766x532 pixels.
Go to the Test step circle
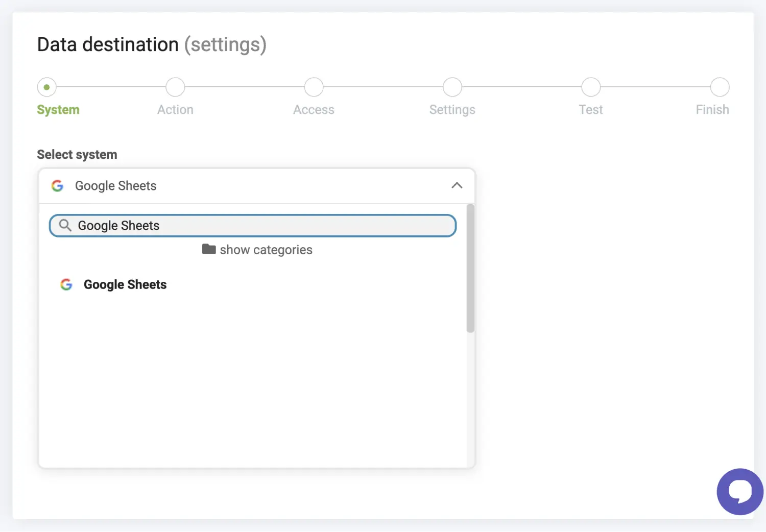click(591, 87)
